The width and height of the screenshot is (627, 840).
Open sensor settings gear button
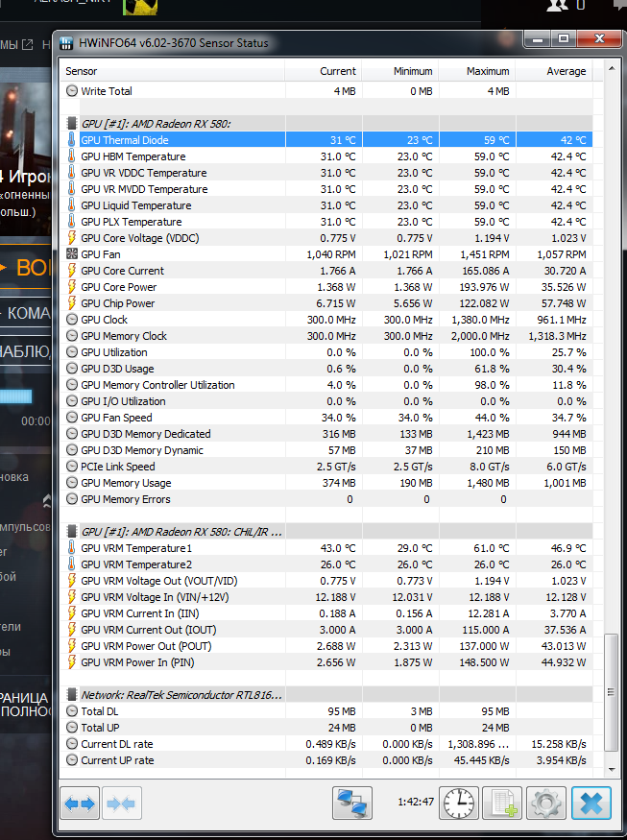546,803
